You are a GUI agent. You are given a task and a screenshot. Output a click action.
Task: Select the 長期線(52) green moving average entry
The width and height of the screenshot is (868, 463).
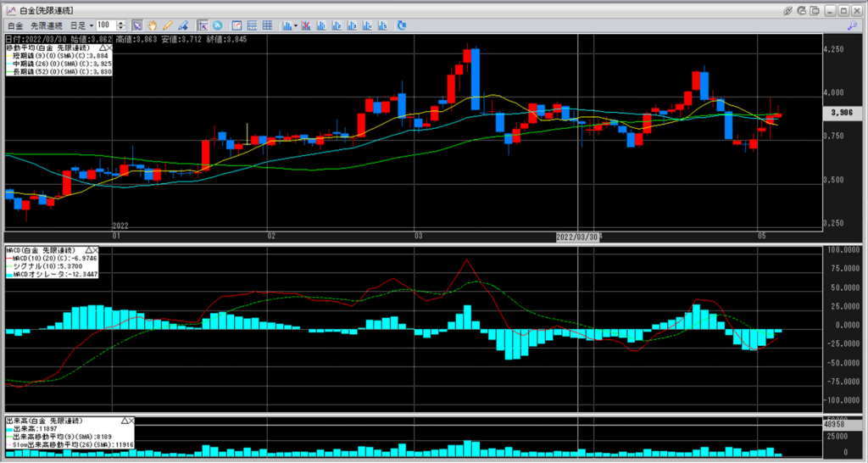[59, 71]
